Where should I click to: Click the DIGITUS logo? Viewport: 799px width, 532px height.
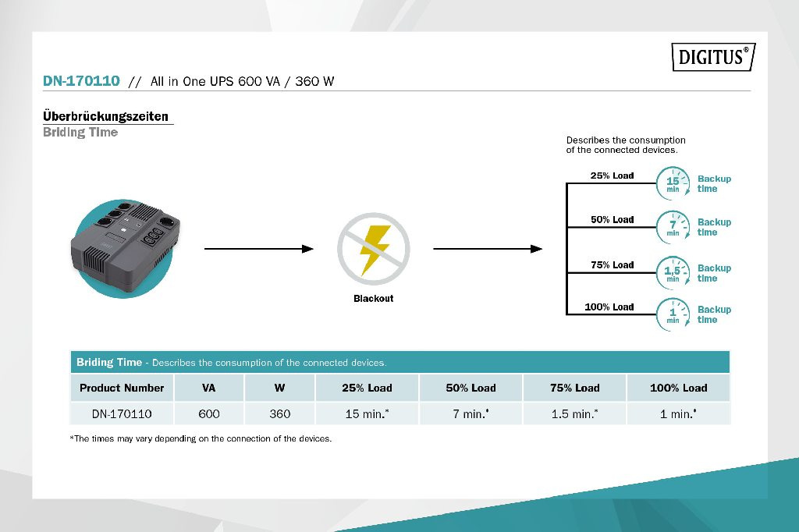coord(713,57)
